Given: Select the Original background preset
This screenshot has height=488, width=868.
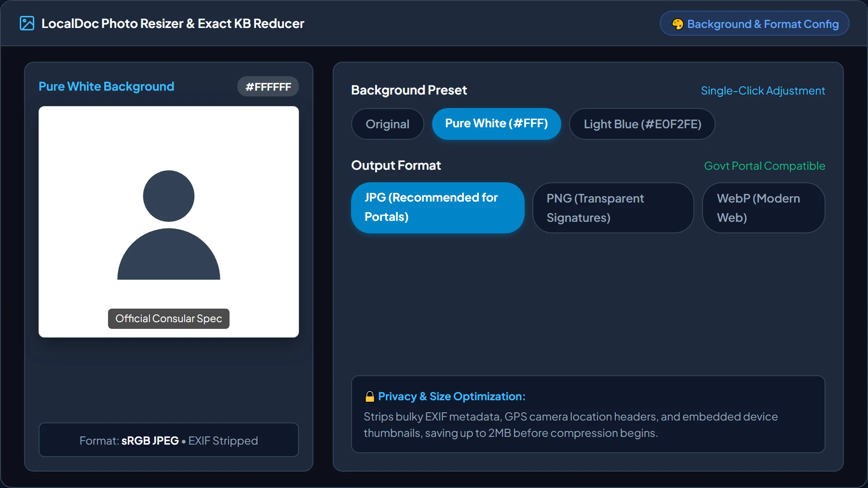Looking at the screenshot, I should point(387,124).
